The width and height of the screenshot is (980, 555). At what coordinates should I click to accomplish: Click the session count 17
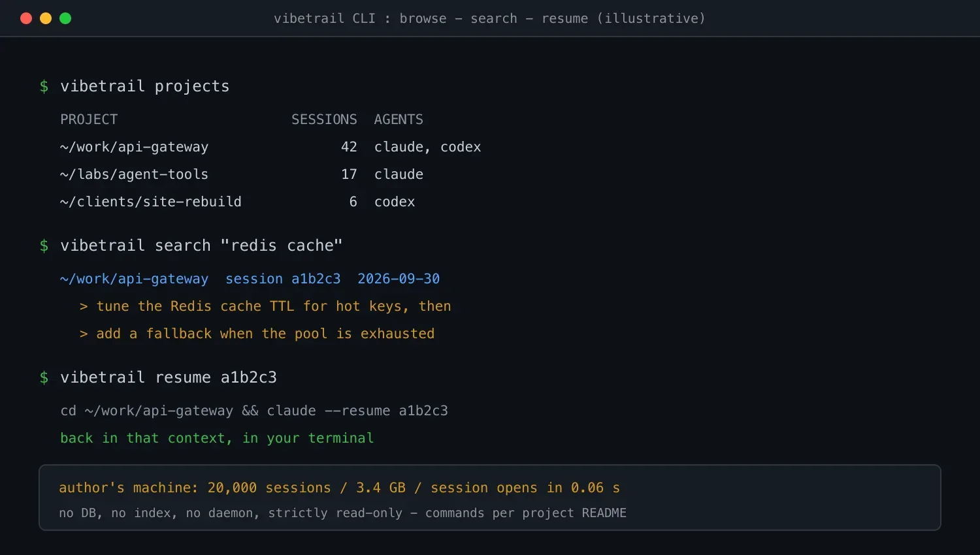[349, 174]
